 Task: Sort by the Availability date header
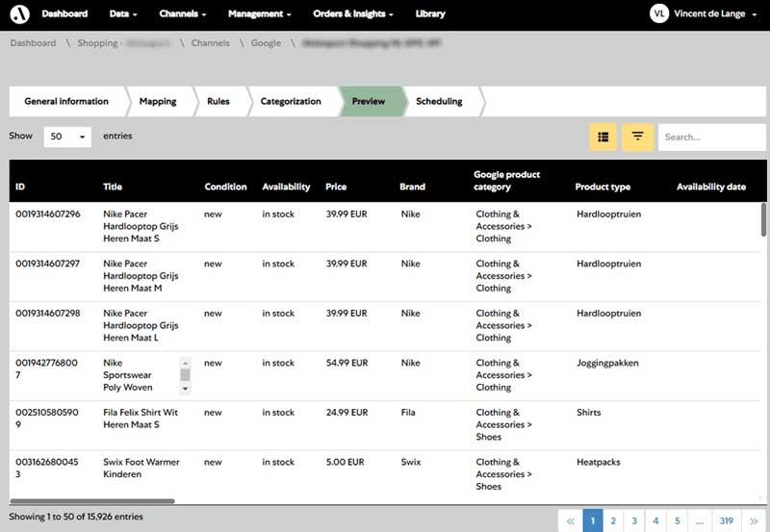point(711,187)
